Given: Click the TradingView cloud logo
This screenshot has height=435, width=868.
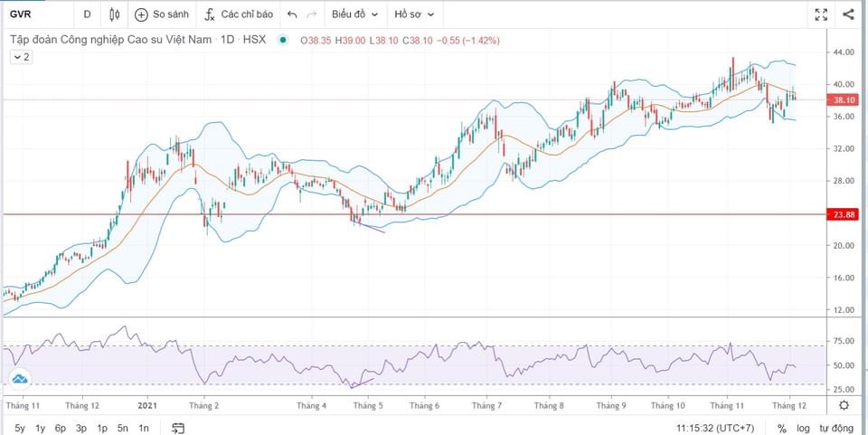Looking at the screenshot, I should (20, 380).
